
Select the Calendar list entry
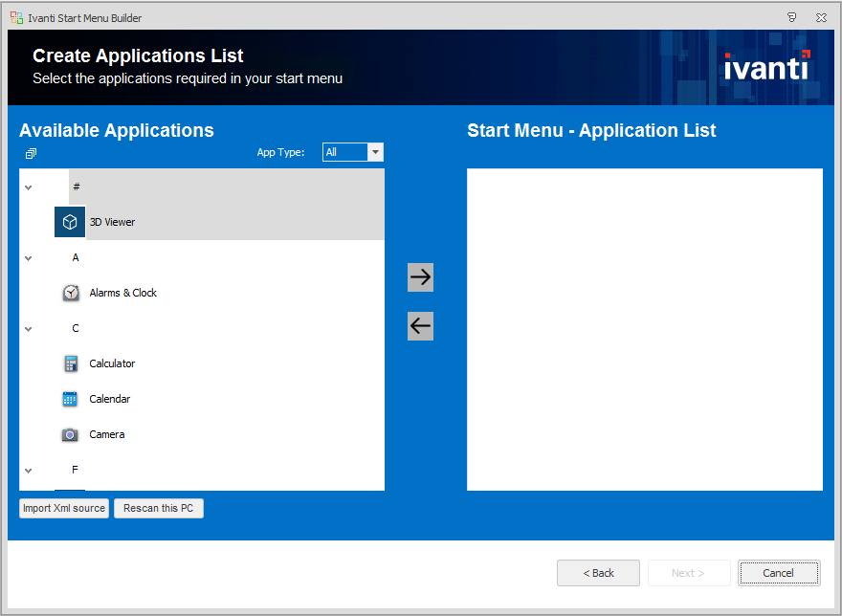click(x=109, y=399)
